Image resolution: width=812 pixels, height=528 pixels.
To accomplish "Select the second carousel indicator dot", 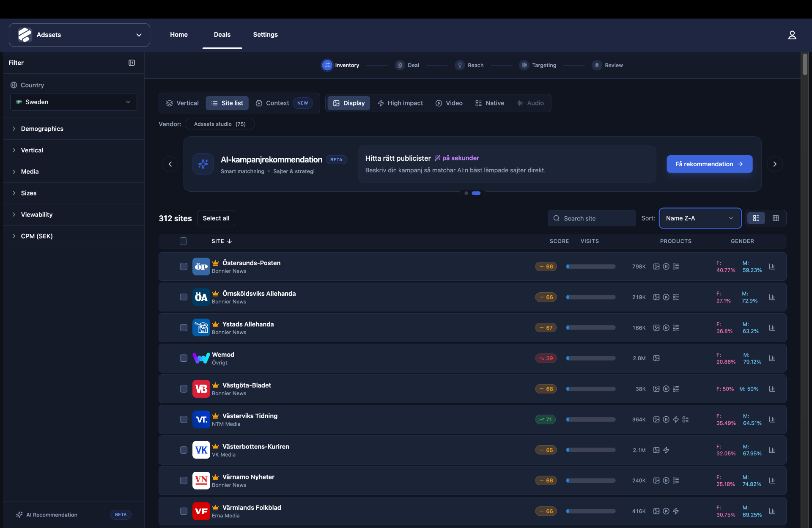I will point(476,193).
